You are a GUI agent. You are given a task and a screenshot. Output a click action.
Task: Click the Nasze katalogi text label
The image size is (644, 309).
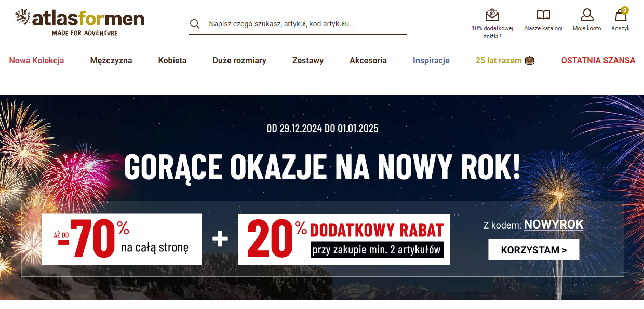pyautogui.click(x=544, y=28)
